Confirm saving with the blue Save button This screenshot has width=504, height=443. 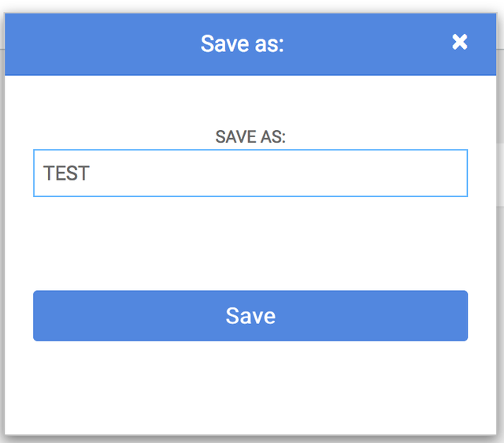pos(250,316)
